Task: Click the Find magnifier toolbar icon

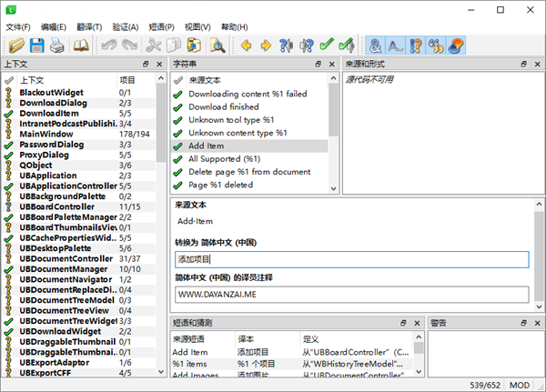Action: (x=217, y=45)
